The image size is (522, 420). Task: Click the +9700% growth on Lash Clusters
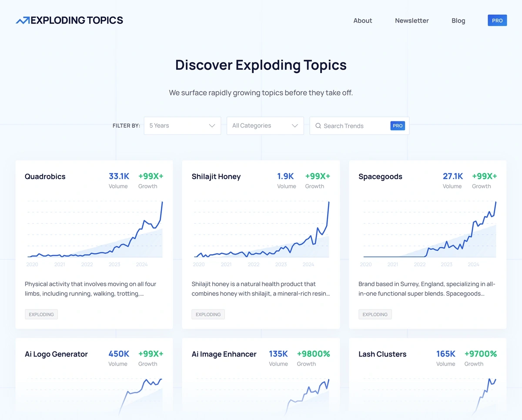480,354
